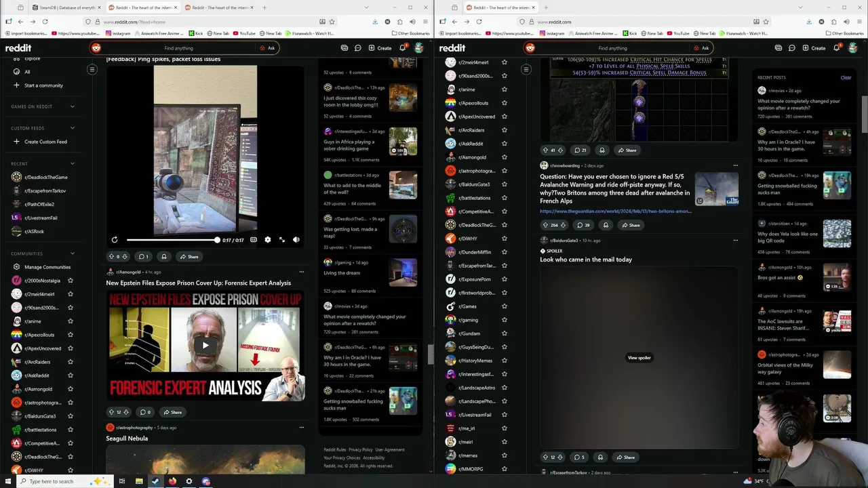Screen dimensions: 868x488
Task: Open overflow menu of Epstein Files post
Action: (x=302, y=272)
